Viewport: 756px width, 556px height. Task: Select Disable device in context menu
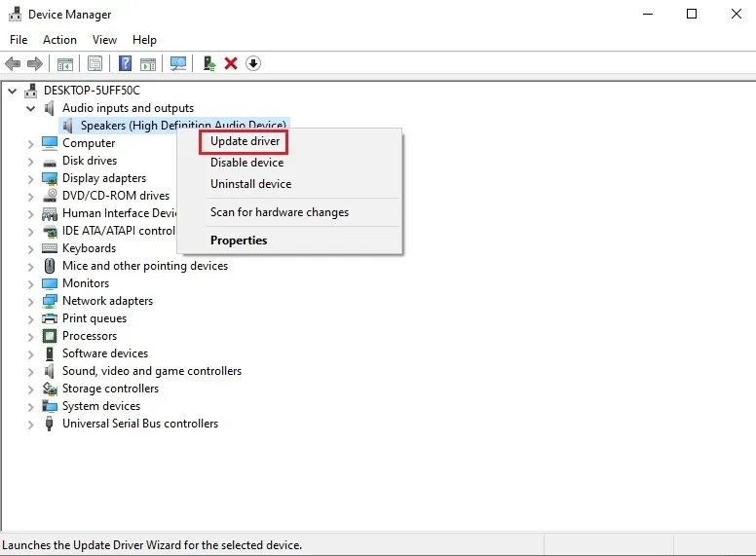coord(246,163)
